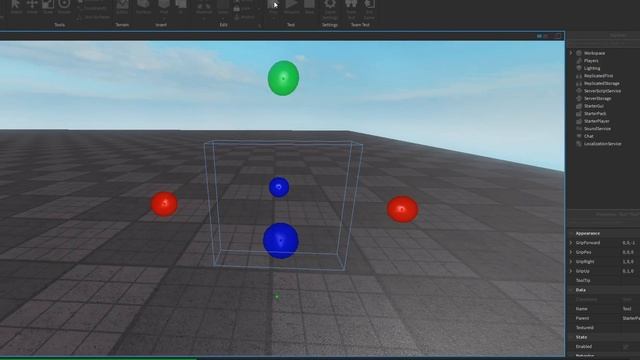
Task: Click the GripForward value field
Action: pos(631,242)
